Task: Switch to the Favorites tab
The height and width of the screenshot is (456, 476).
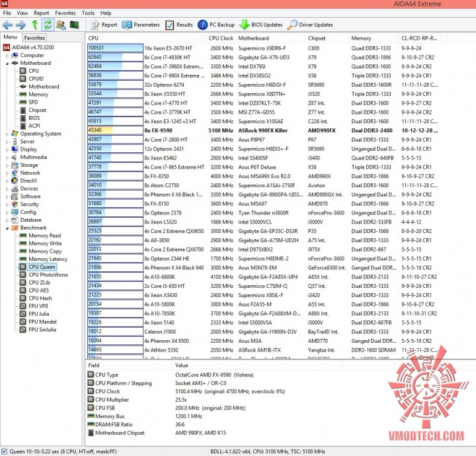Action: click(x=34, y=38)
